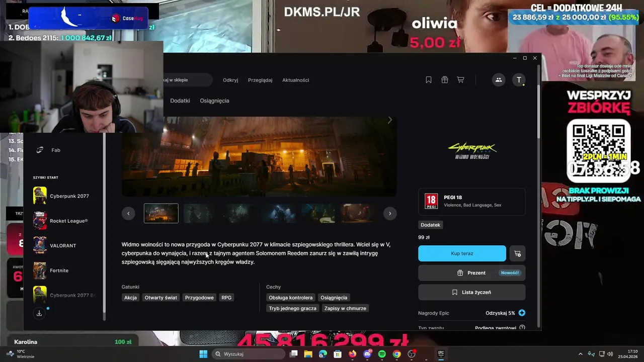This screenshot has height=362, width=644.
Task: Open the Aktualności store tab
Action: pos(296,80)
